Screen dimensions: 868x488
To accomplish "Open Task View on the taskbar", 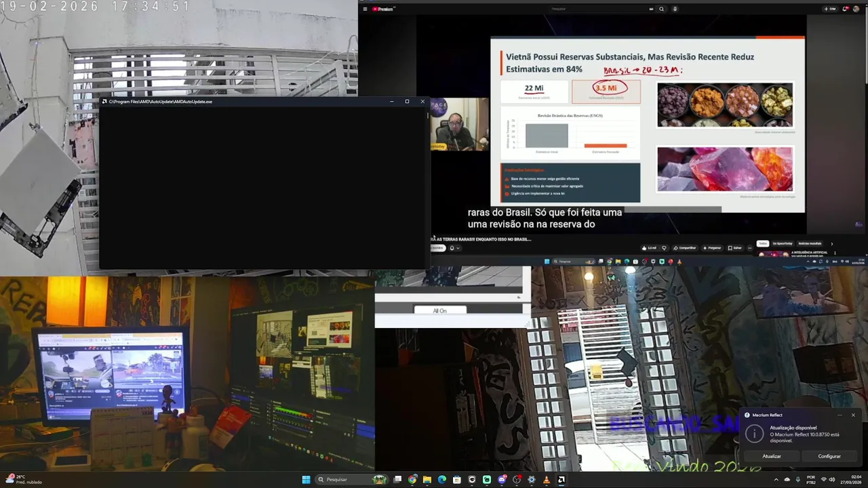I will (x=397, y=480).
